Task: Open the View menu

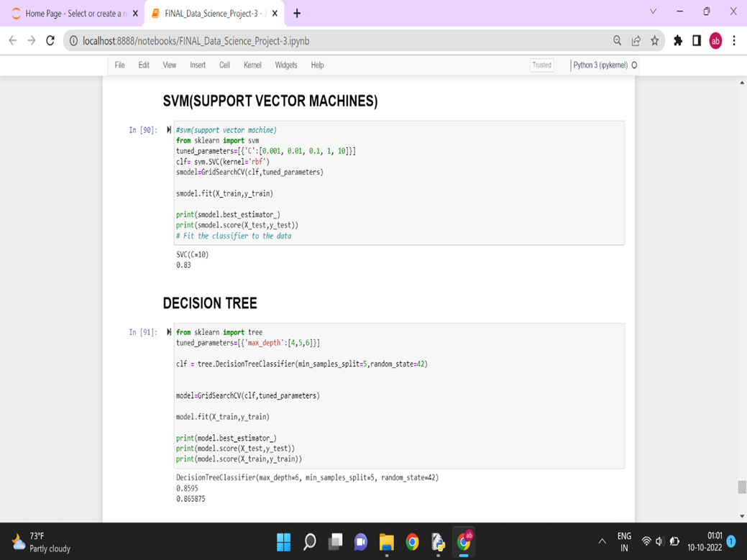Action: pyautogui.click(x=170, y=65)
